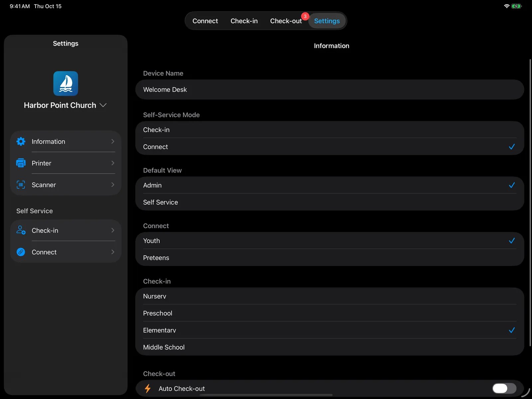This screenshot has width=532, height=399.
Task: Toggle the Auto Check-out switch
Action: [504, 388]
